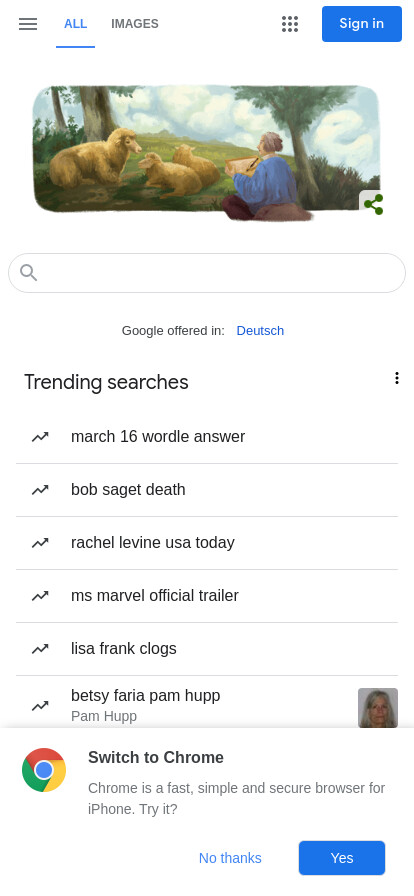Decline Chrome with No thanks
Image resolution: width=414 pixels, height=896 pixels.
click(230, 858)
